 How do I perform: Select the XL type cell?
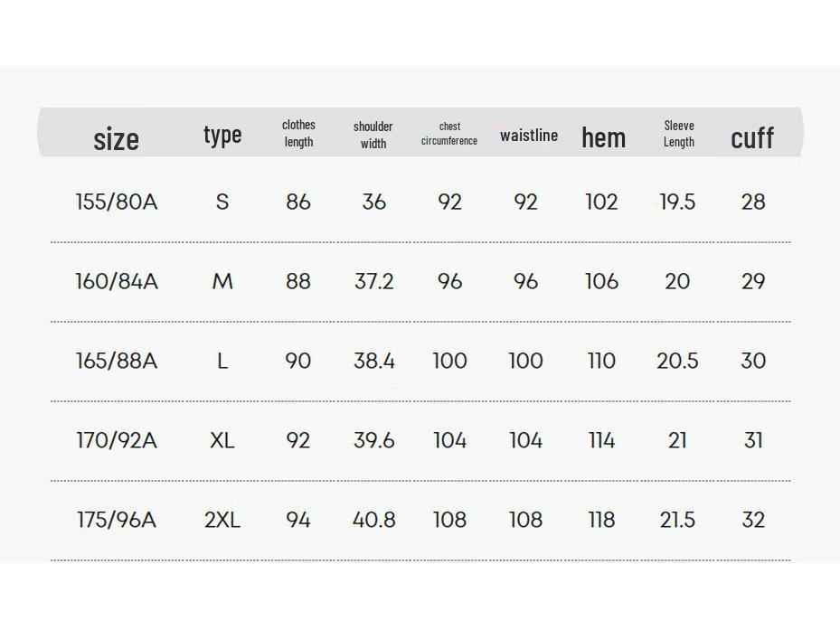click(x=222, y=441)
